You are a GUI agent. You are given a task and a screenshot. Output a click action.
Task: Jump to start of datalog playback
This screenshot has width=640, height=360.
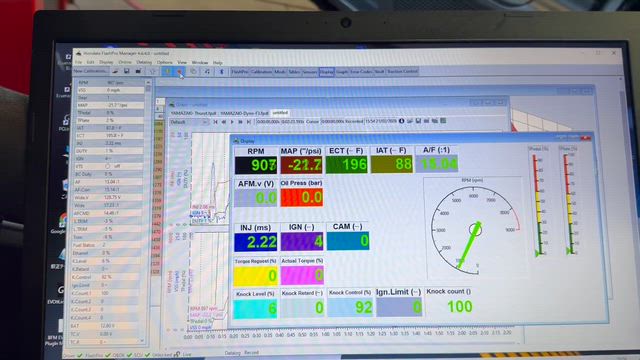tap(215, 122)
